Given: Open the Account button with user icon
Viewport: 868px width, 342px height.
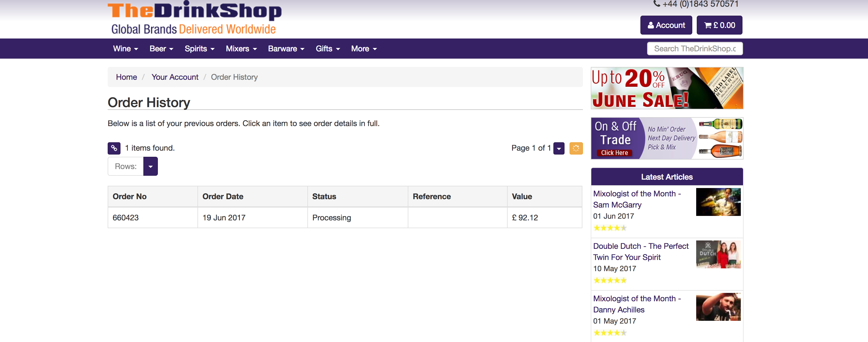Looking at the screenshot, I should pos(666,25).
